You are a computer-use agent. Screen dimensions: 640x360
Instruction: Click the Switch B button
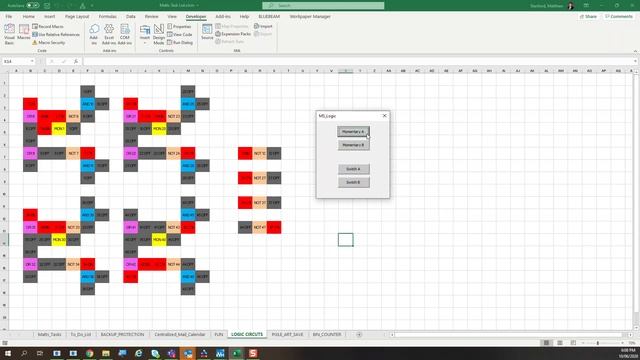point(353,182)
